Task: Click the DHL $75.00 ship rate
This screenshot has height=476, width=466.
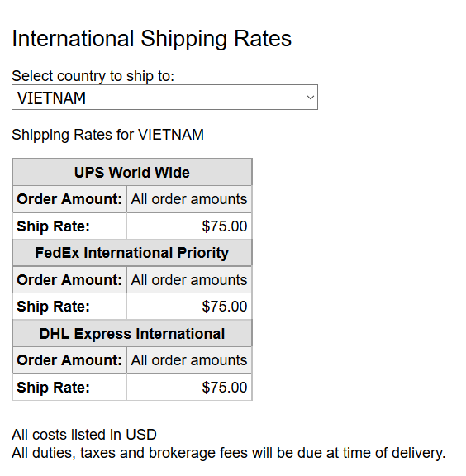Action: point(225,388)
